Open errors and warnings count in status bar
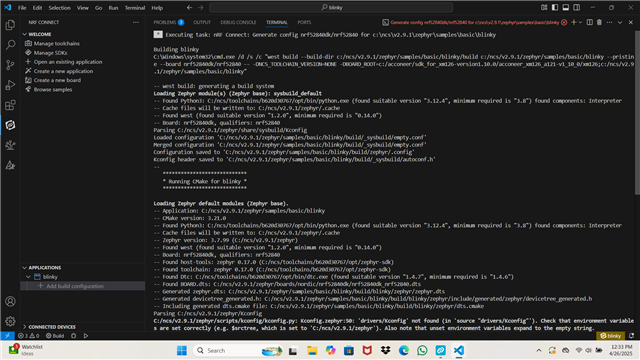640x360 pixels. 29,336
